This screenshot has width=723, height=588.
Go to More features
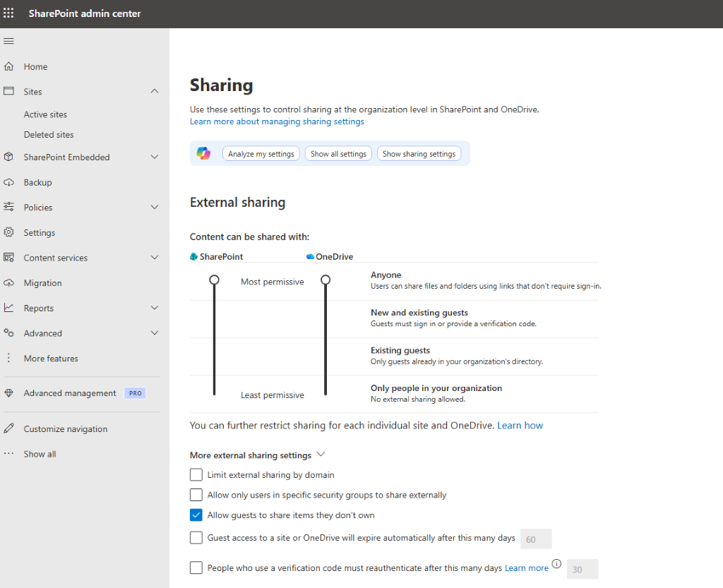(51, 358)
